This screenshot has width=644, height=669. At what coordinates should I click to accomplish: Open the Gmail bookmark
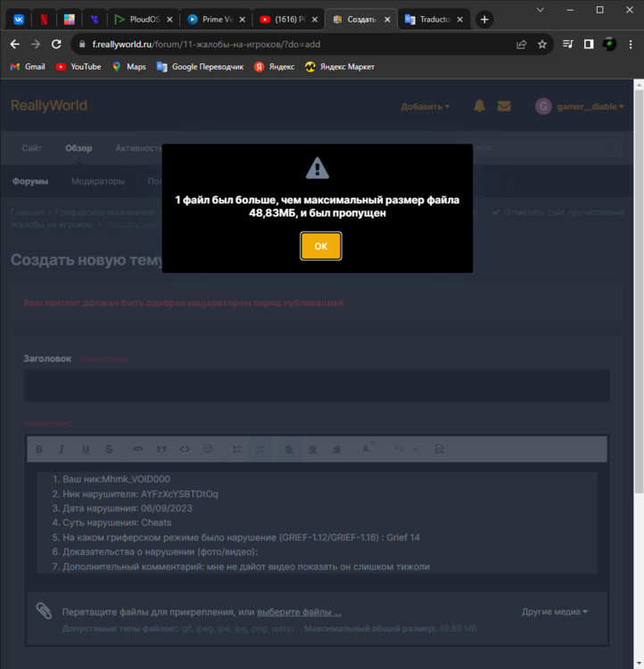click(28, 67)
